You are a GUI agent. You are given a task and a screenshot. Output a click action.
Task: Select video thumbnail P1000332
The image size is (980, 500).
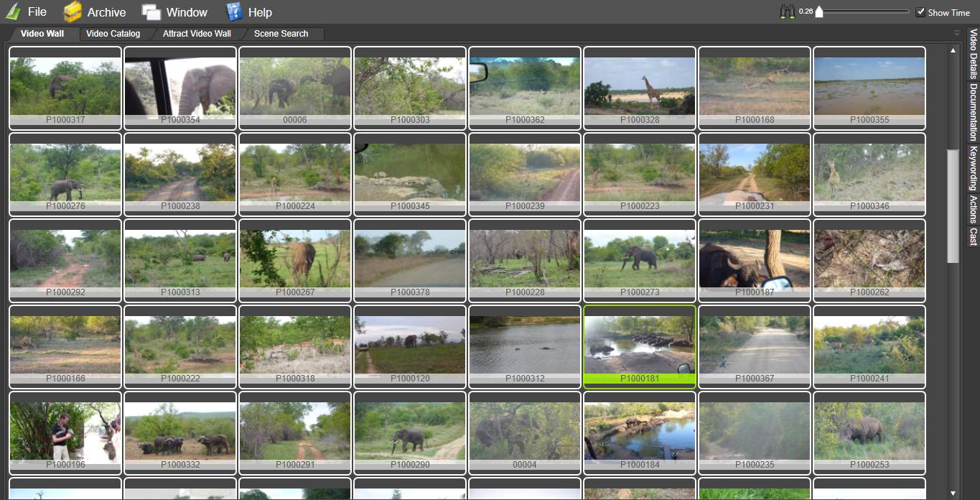point(180,433)
